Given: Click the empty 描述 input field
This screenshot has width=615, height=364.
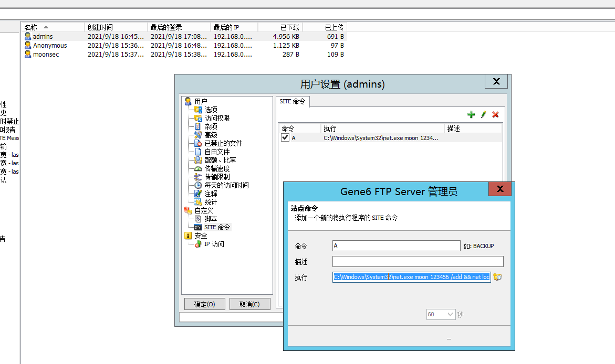Looking at the screenshot, I should [x=418, y=261].
